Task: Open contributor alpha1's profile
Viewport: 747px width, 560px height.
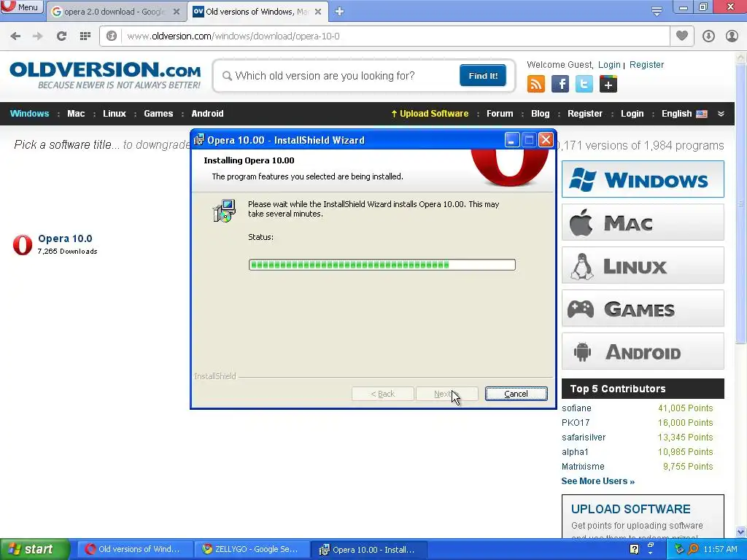Action: point(575,452)
